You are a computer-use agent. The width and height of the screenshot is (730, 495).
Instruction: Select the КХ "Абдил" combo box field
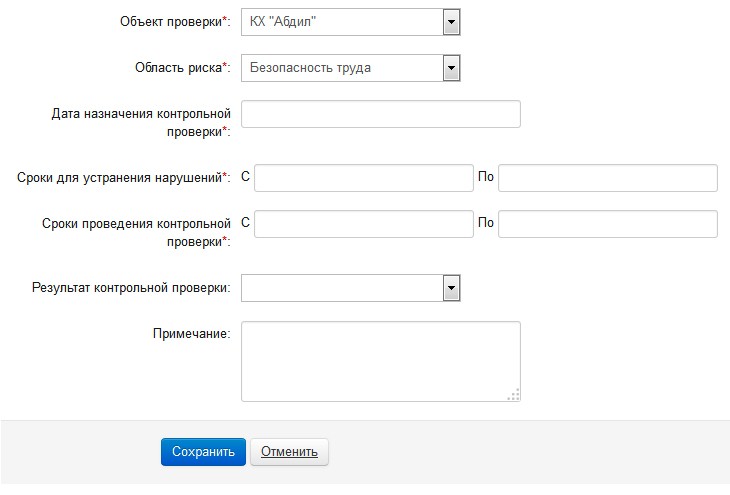click(x=351, y=22)
